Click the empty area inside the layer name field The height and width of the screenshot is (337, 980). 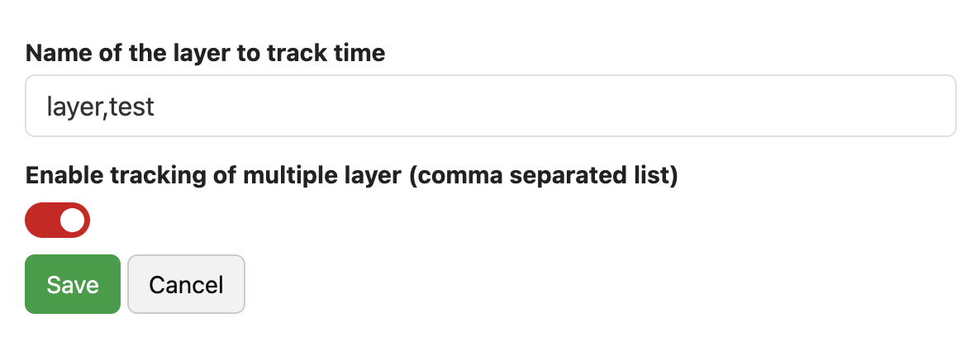click(x=578, y=106)
